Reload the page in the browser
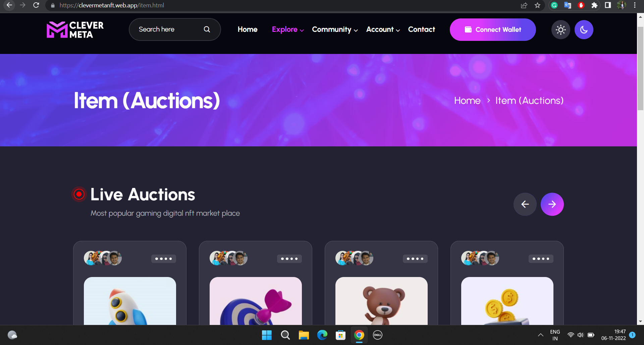The height and width of the screenshot is (345, 644). [36, 5]
